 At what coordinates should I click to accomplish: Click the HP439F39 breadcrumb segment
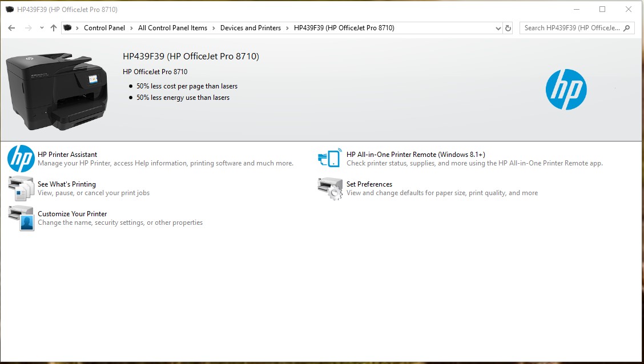coord(344,28)
